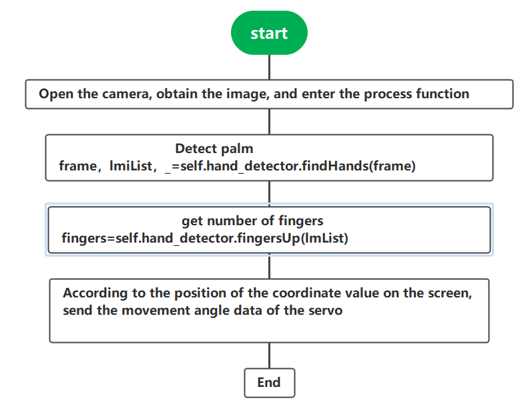Click 'lmiList' variable in Detect palm box
Screen dimensions: 532x405
coord(131,166)
